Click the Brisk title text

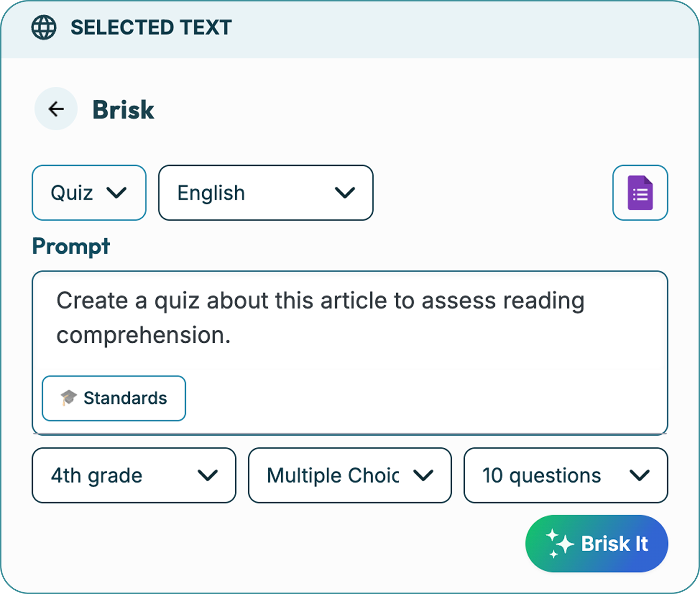point(123,110)
